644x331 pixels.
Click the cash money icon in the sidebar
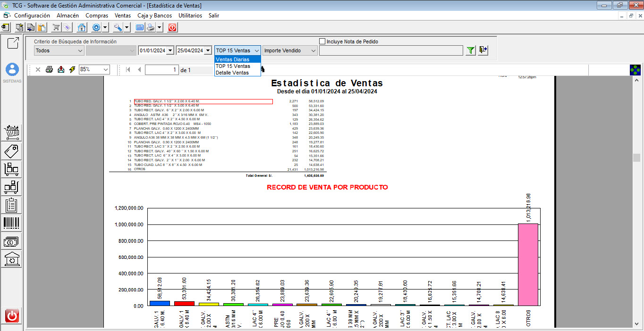[x=12, y=241]
